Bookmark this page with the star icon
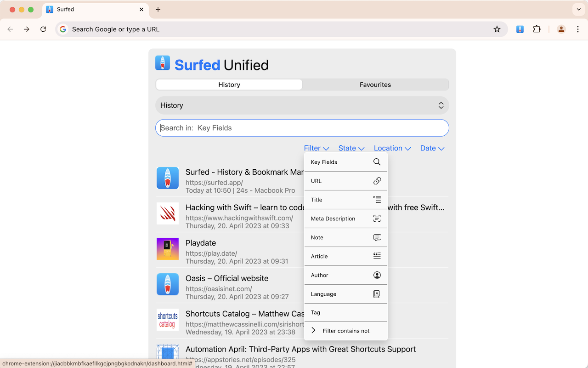Screen dimensions: 588x368 [x=497, y=29]
